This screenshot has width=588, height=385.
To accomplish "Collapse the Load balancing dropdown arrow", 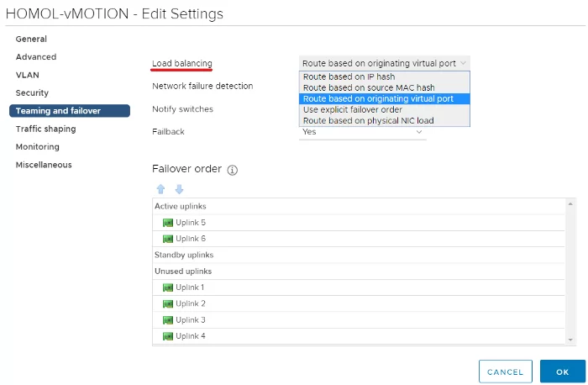I will click(x=463, y=63).
